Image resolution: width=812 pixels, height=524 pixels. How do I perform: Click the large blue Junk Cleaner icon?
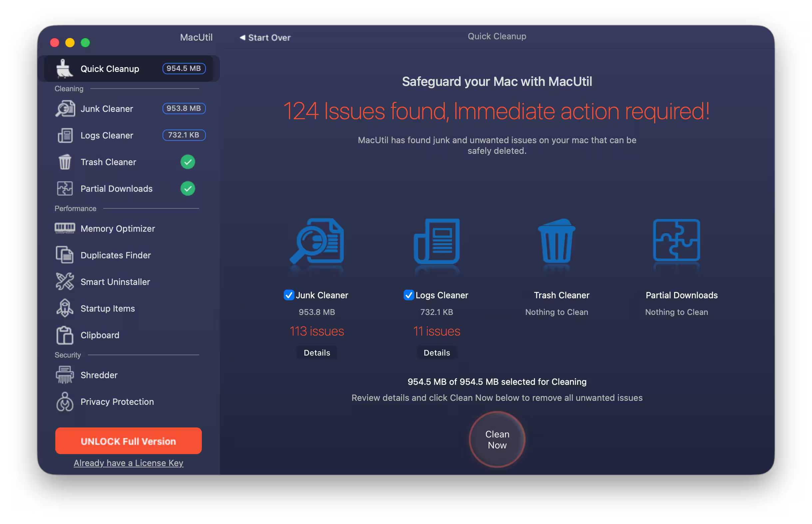tap(316, 241)
